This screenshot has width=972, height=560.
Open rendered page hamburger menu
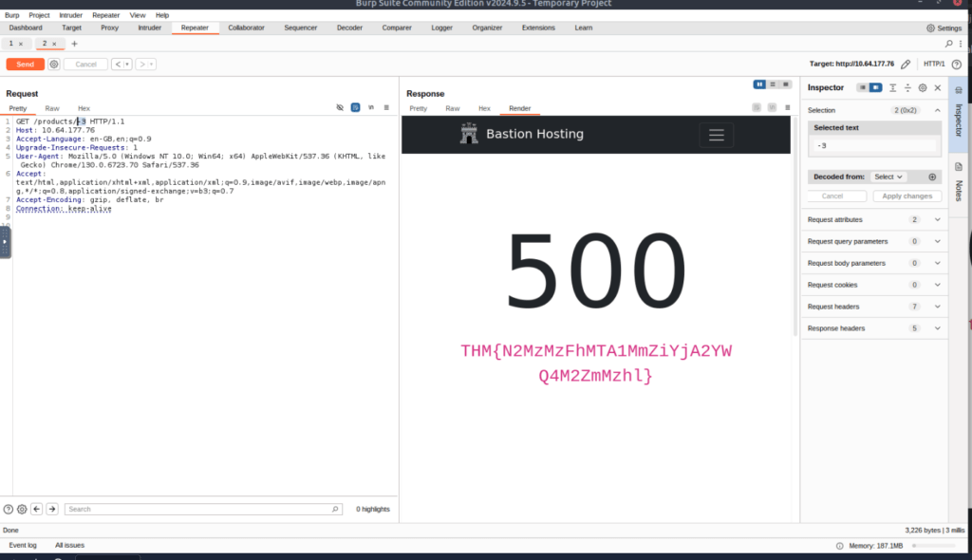pyautogui.click(x=717, y=135)
